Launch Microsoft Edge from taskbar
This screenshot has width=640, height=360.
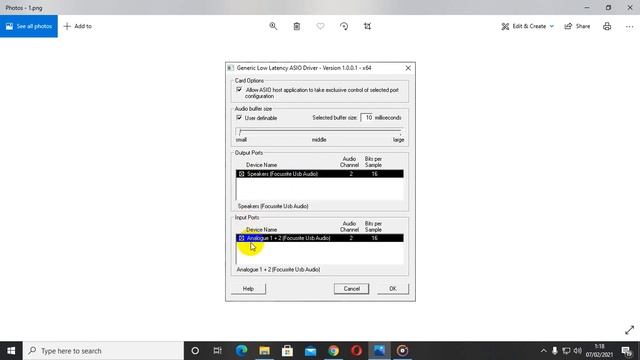tap(241, 351)
